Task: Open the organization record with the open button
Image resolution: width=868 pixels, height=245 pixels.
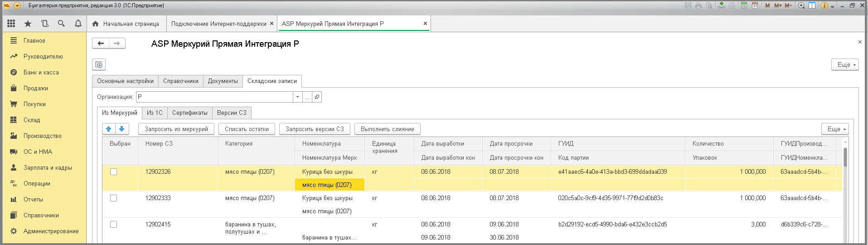Action: point(317,97)
